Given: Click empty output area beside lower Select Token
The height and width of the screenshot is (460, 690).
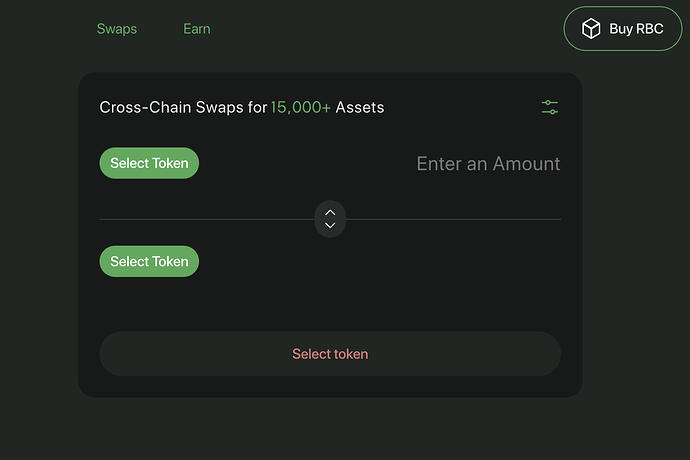Looking at the screenshot, I should (x=380, y=261).
